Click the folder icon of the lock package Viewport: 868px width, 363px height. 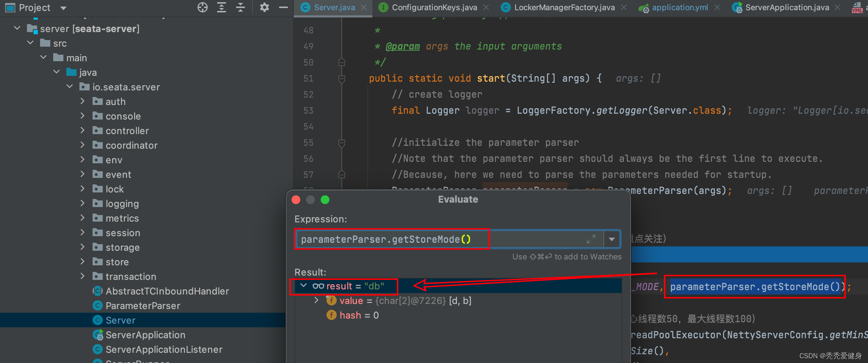pyautogui.click(x=97, y=188)
